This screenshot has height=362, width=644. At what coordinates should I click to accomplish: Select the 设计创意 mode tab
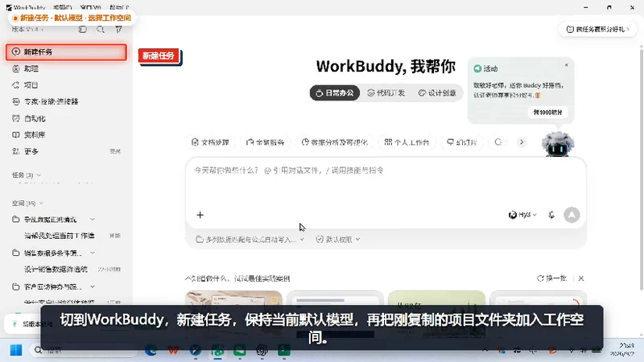(x=437, y=93)
